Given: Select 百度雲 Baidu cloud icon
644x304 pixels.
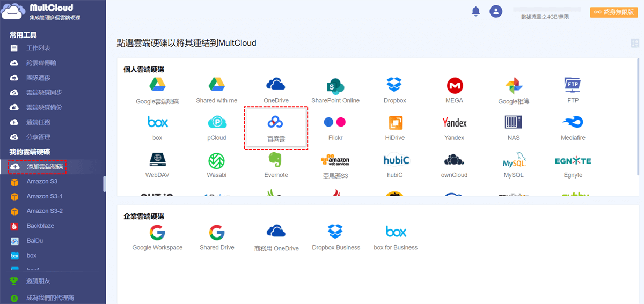Looking at the screenshot, I should (276, 122).
